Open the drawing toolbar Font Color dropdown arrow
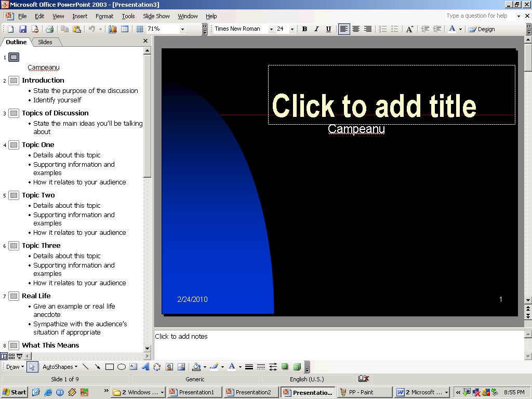 pyautogui.click(x=240, y=367)
